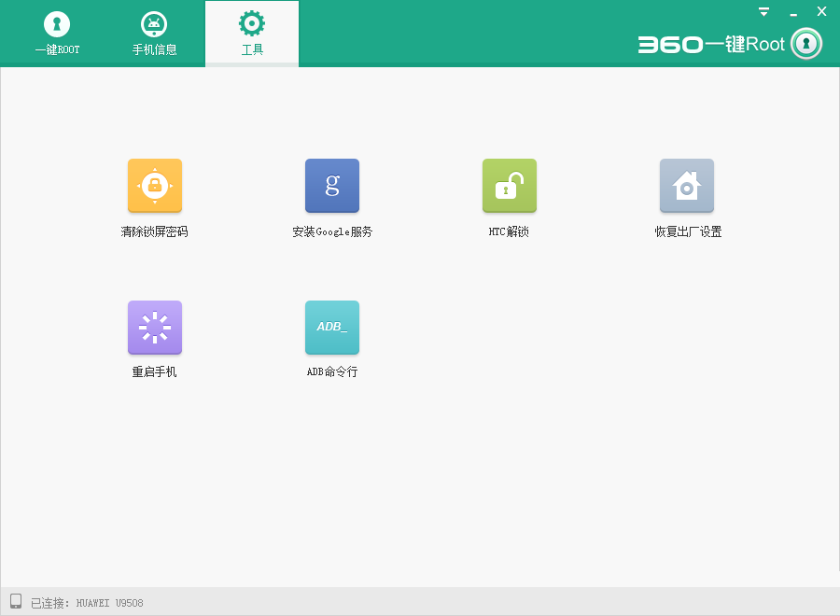Click the phone icon in status bar
The height and width of the screenshot is (616, 840).
click(16, 601)
